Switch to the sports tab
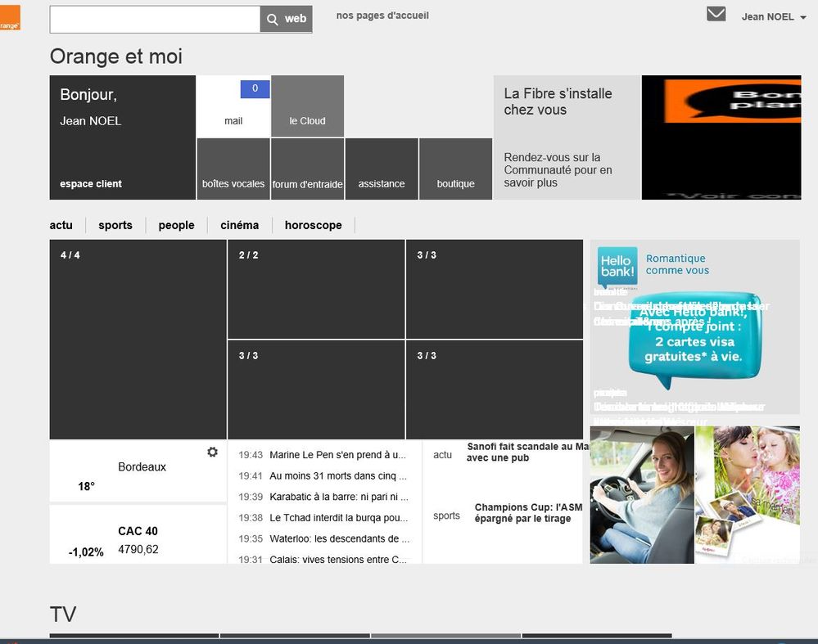818x644 pixels. click(x=115, y=225)
